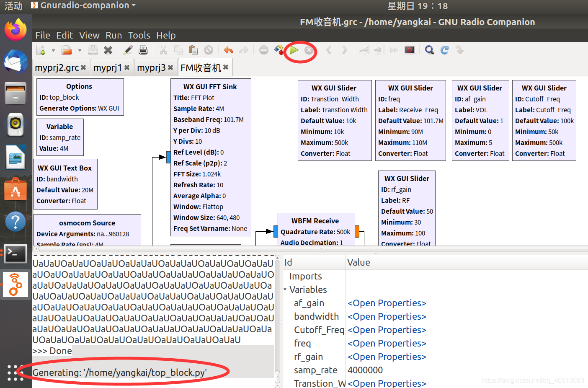Click the Value column header
Screen dimensions: 588x388
[x=467, y=262]
